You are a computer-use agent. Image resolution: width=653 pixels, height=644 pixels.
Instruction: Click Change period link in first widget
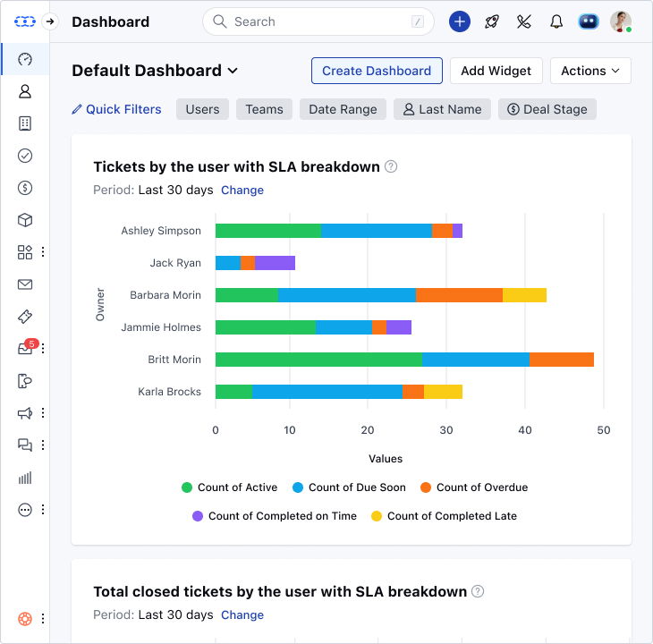pos(242,191)
